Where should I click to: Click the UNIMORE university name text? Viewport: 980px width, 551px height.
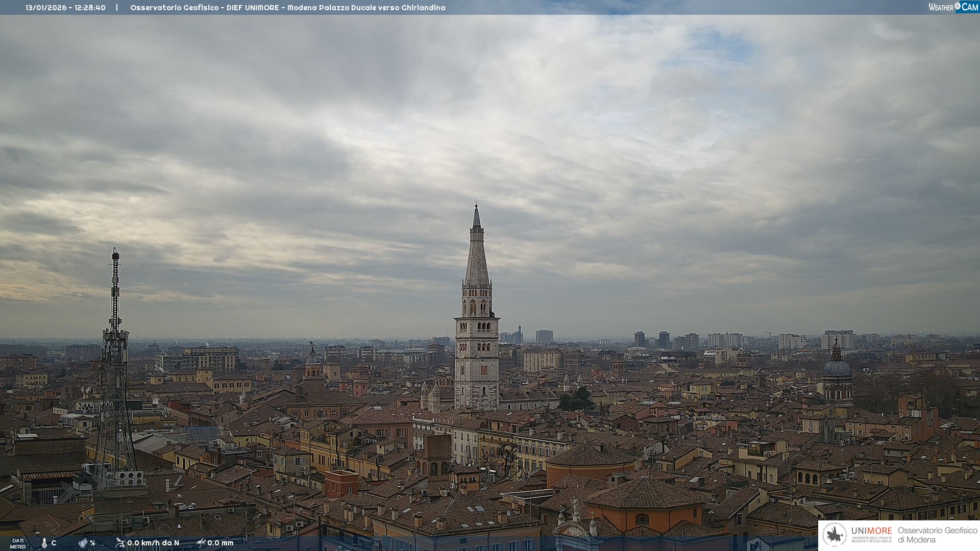click(871, 531)
